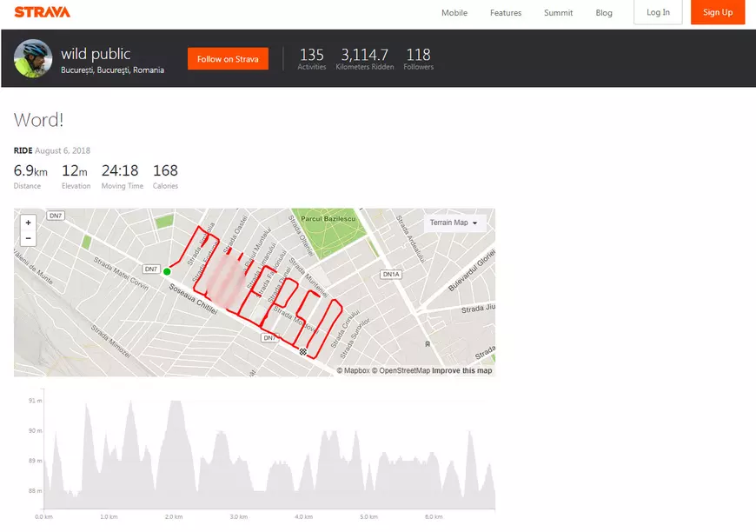Click the elevation chart at 3.0 km
Viewport: 756px width, 532px height.
237,469
